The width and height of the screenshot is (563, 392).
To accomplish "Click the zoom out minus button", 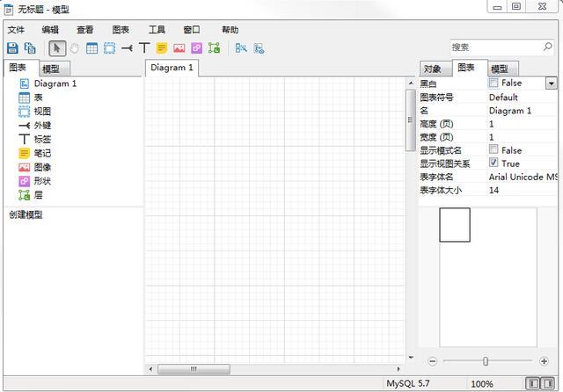I will coord(433,361).
